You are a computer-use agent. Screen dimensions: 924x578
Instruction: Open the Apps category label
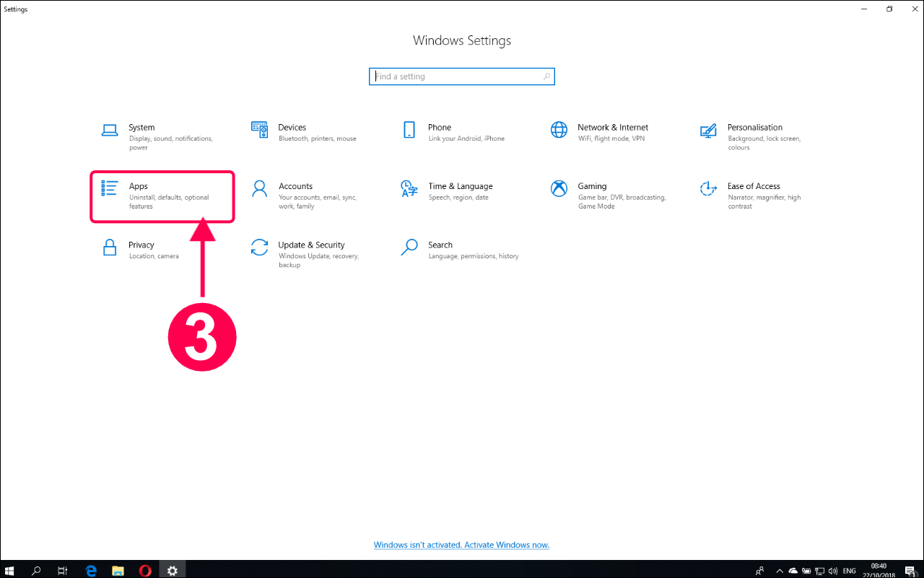139,186
